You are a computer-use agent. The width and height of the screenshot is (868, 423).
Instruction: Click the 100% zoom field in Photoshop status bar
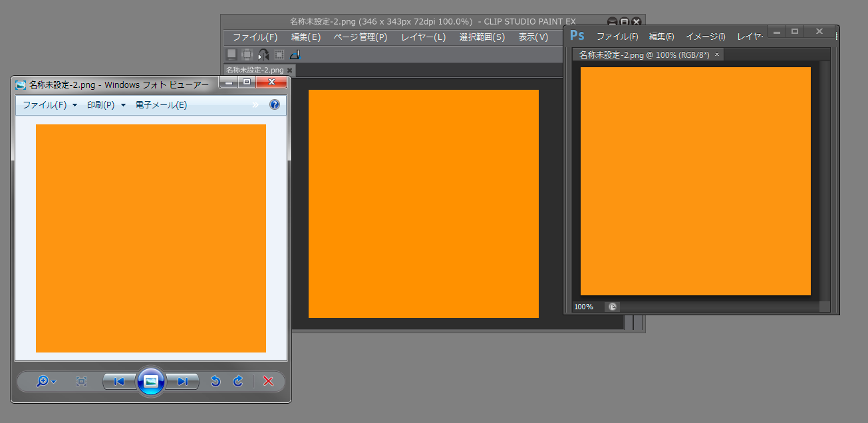point(584,307)
